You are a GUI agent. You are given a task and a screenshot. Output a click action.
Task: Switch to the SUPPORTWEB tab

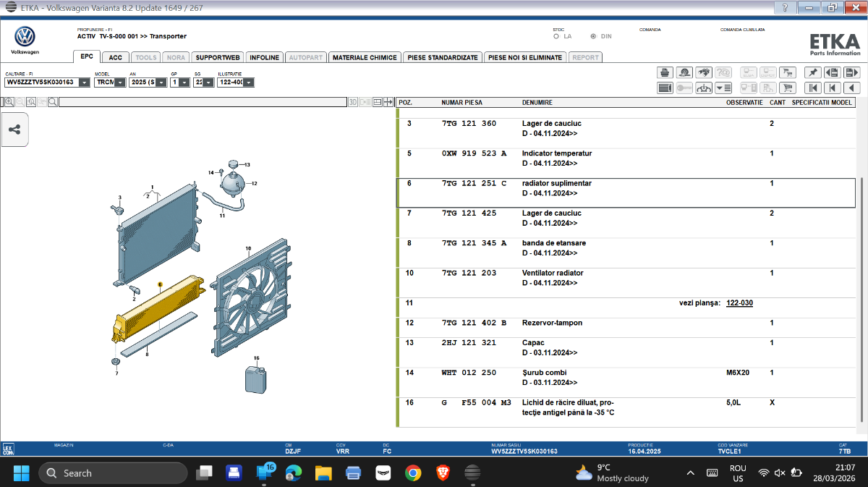pos(217,57)
